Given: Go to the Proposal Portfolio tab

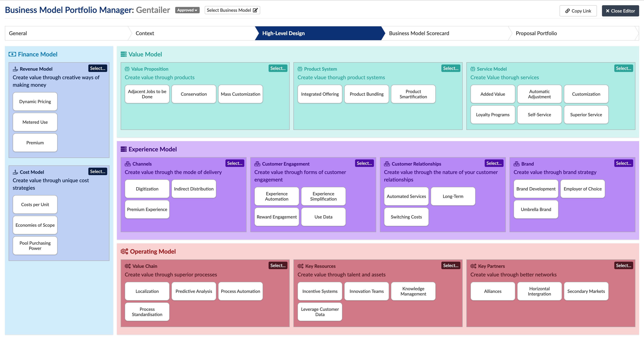Looking at the screenshot, I should tap(573, 33).
